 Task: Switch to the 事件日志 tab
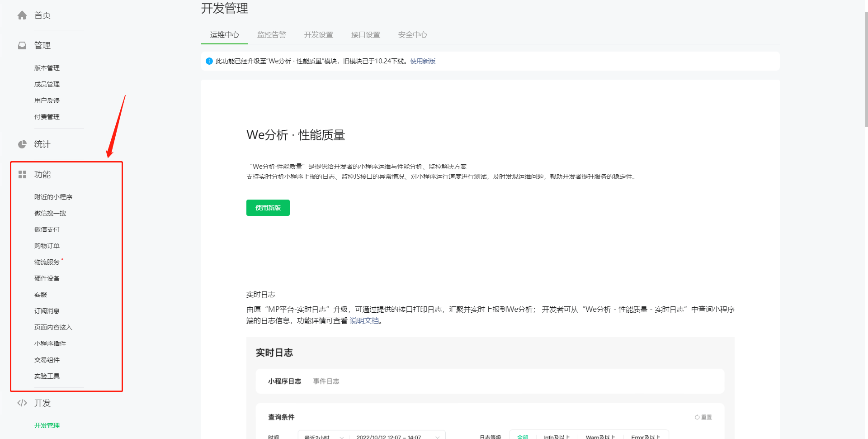[x=326, y=382]
